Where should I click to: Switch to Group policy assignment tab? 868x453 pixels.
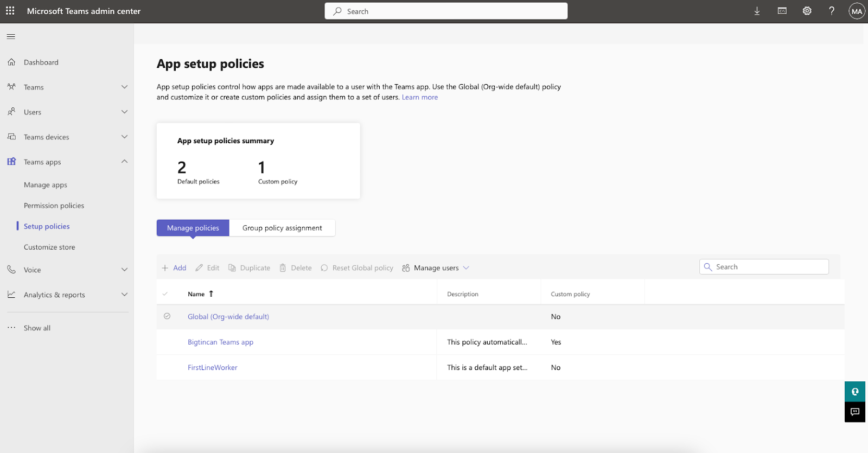point(282,228)
